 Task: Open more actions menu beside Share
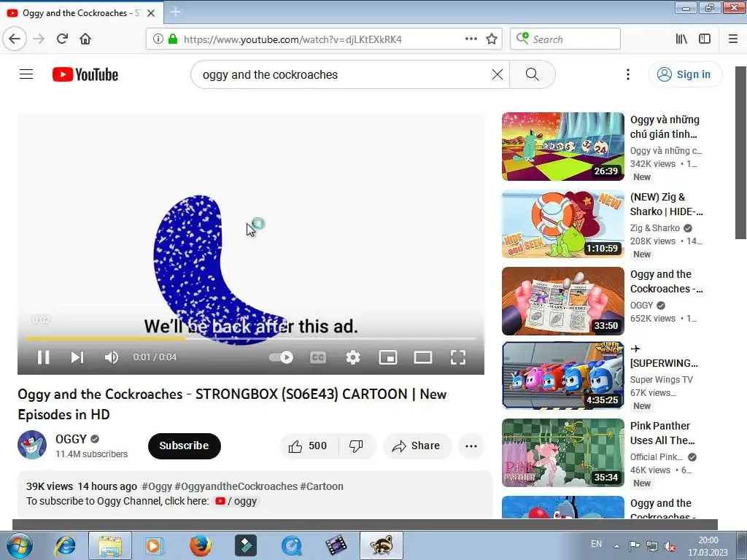coord(471,446)
